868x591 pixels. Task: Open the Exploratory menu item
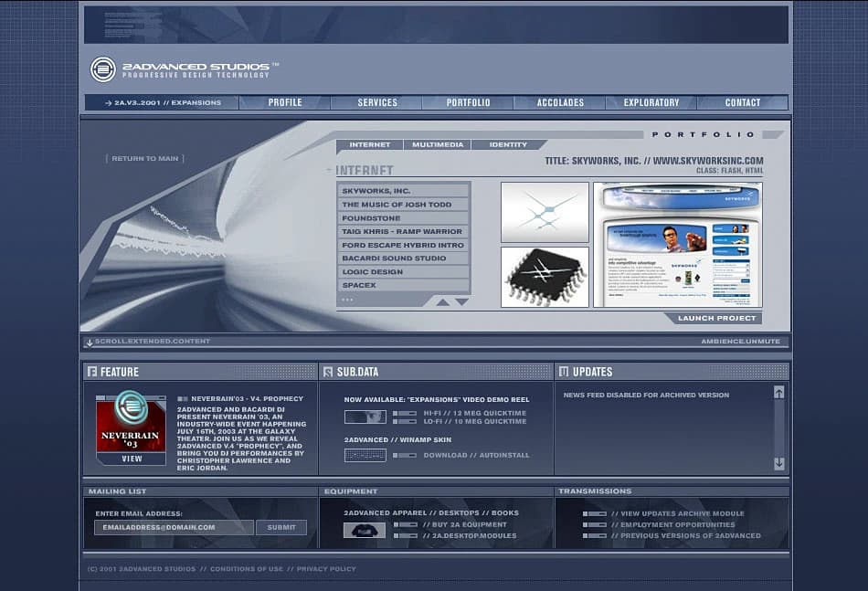[x=651, y=102]
